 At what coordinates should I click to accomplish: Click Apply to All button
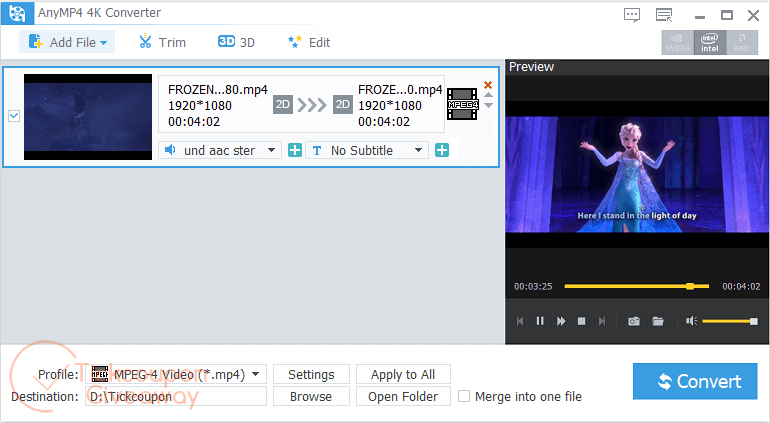(x=403, y=374)
